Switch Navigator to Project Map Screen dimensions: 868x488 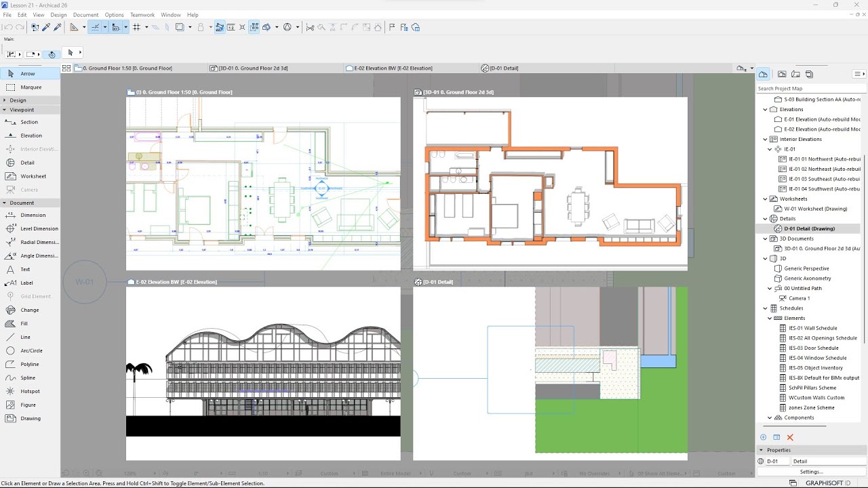coord(763,74)
